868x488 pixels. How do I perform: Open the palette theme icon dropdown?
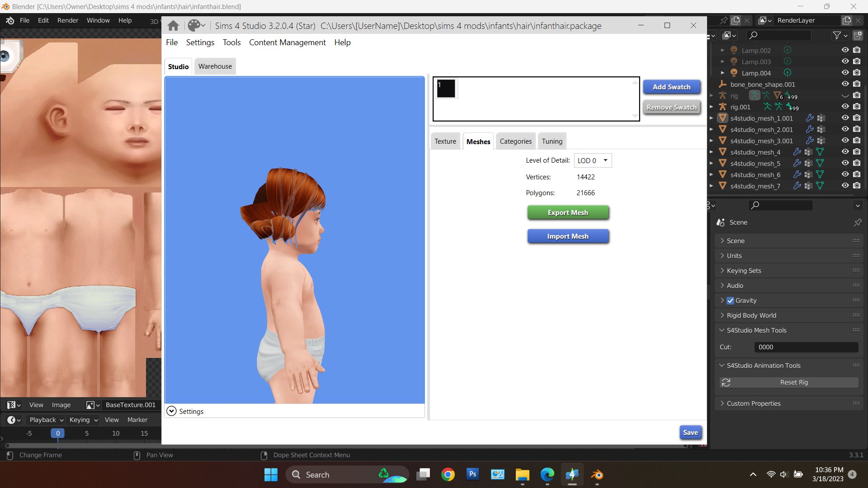[x=197, y=26]
